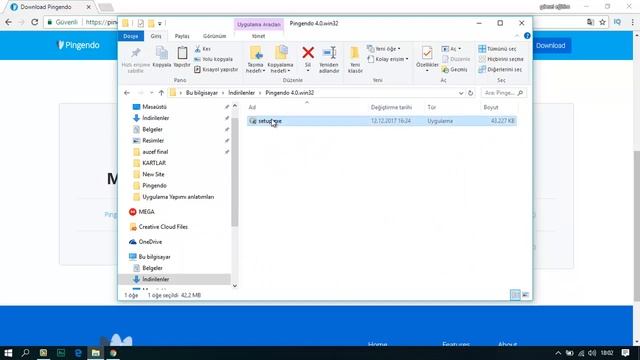Click Bu bilgisayar in address path
The width and height of the screenshot is (640, 360).
(x=202, y=93)
